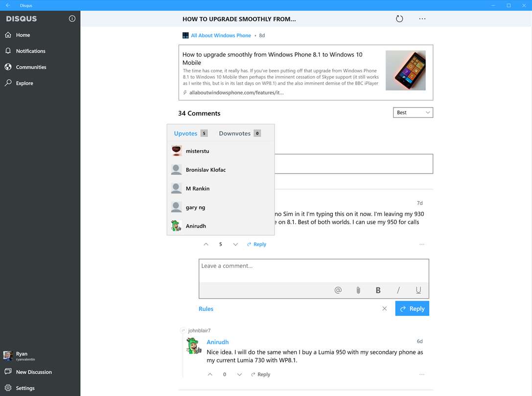532x396 pixels.
Task: Select Bronislav Klofac in upvoters list
Action: (221, 170)
